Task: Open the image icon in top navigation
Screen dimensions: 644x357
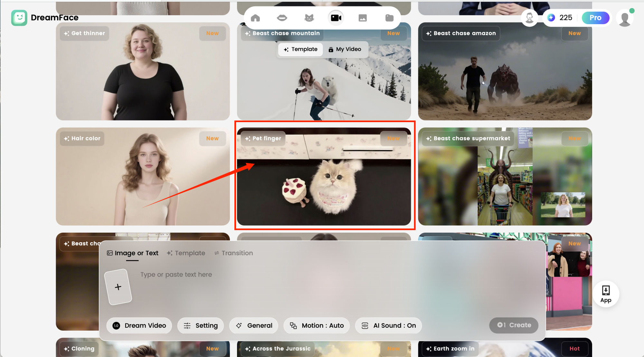Action: pos(363,18)
